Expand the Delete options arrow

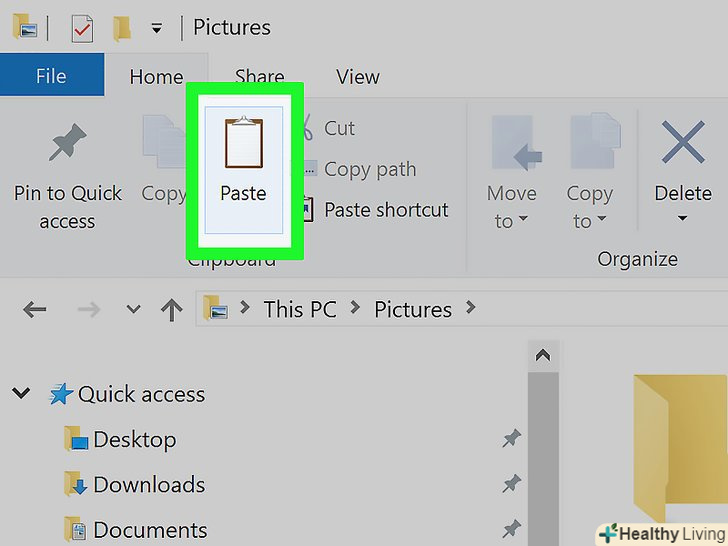pyautogui.click(x=683, y=219)
